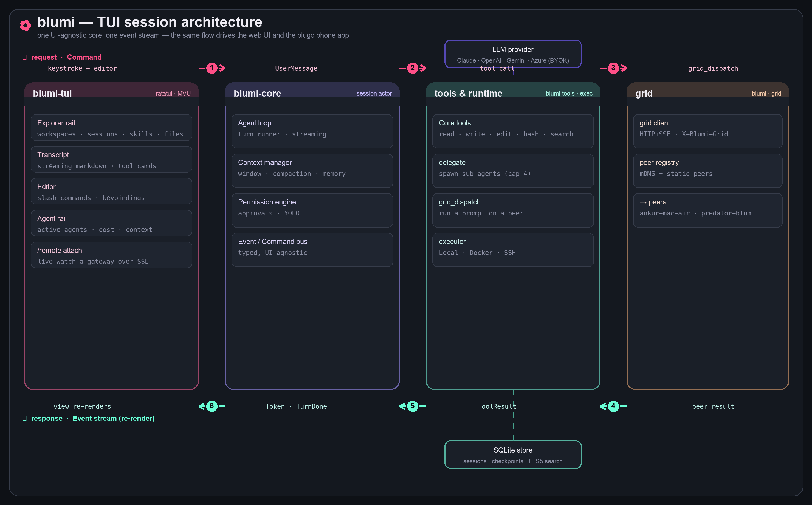Click the green step 5 arrow badge
This screenshot has height=505, width=812.
[x=413, y=406]
